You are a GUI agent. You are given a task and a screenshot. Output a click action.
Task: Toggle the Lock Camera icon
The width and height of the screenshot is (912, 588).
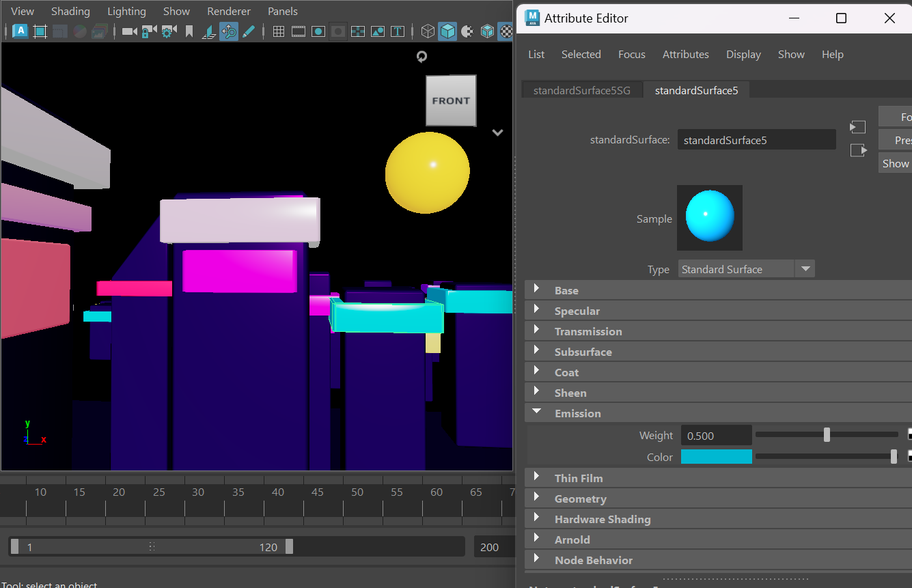click(149, 31)
